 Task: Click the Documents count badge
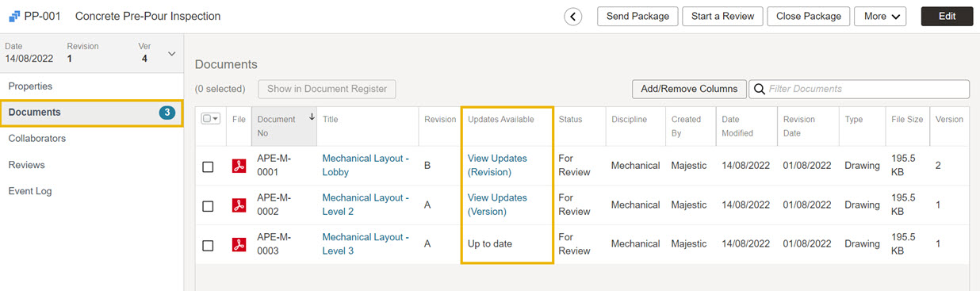[167, 113]
